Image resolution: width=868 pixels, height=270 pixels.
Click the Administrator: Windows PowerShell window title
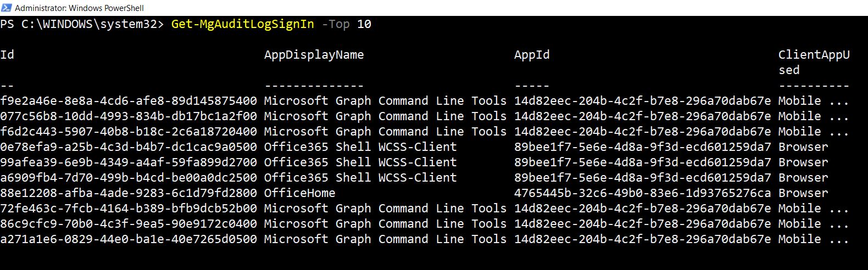[79, 8]
